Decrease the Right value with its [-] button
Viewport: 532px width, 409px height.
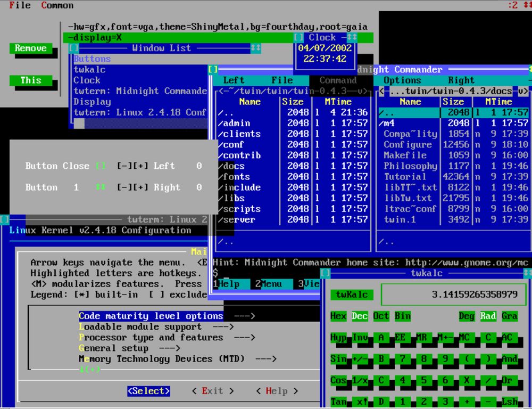click(x=124, y=187)
